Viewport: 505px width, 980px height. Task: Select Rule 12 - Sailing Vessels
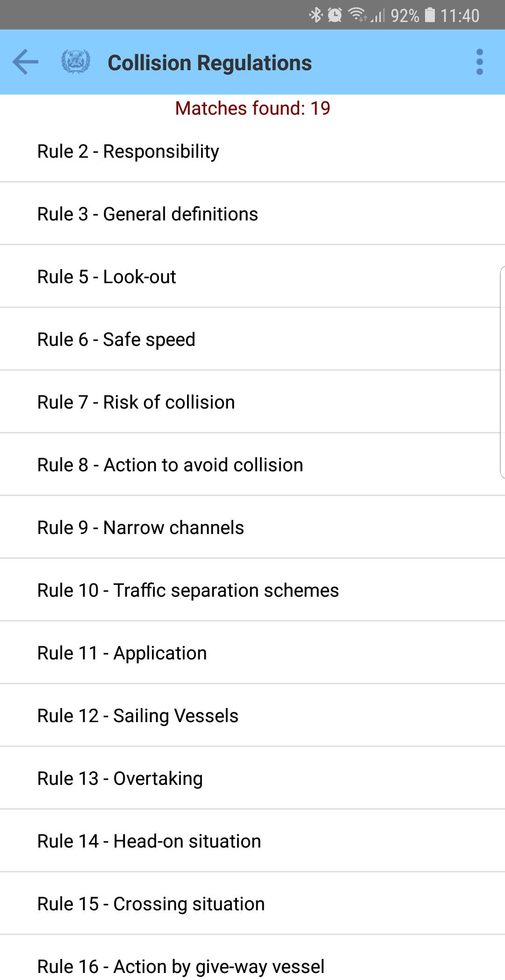point(252,716)
